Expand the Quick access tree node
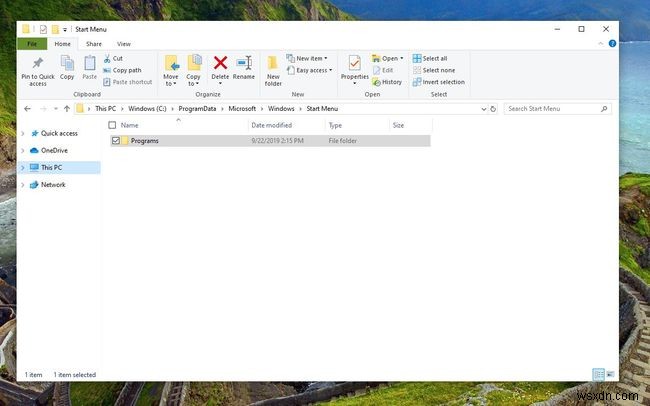Screen dimensions: 650x406 coord(23,133)
